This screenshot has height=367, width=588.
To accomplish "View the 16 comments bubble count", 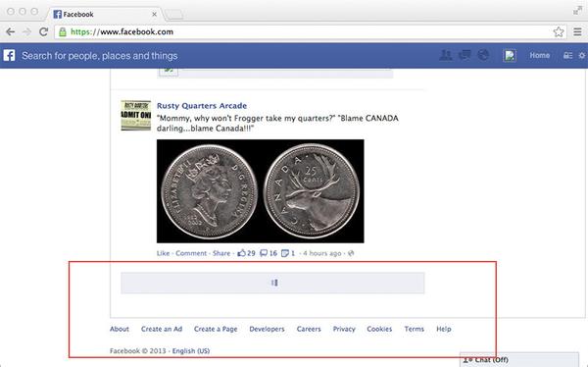I will [x=269, y=253].
